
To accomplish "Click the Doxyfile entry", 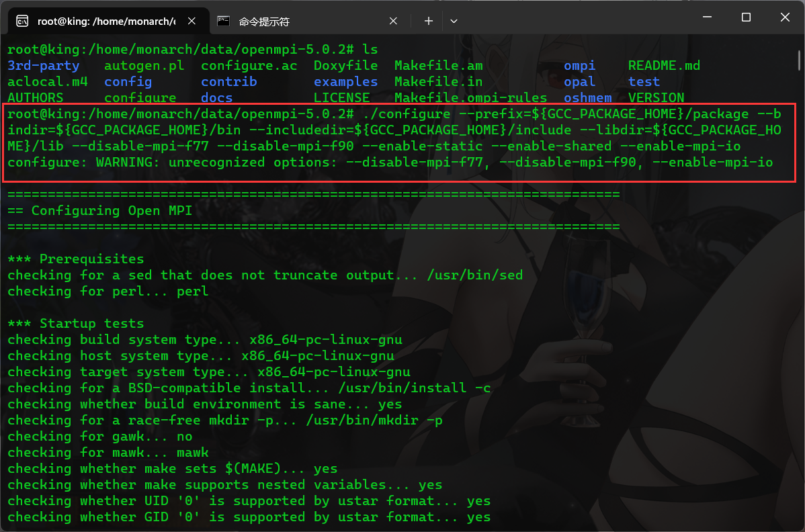I will click(x=345, y=66).
